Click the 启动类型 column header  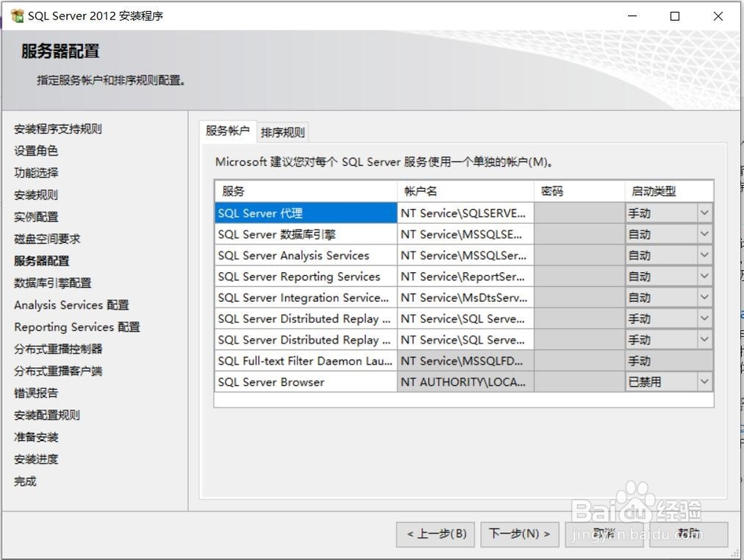pyautogui.click(x=669, y=191)
